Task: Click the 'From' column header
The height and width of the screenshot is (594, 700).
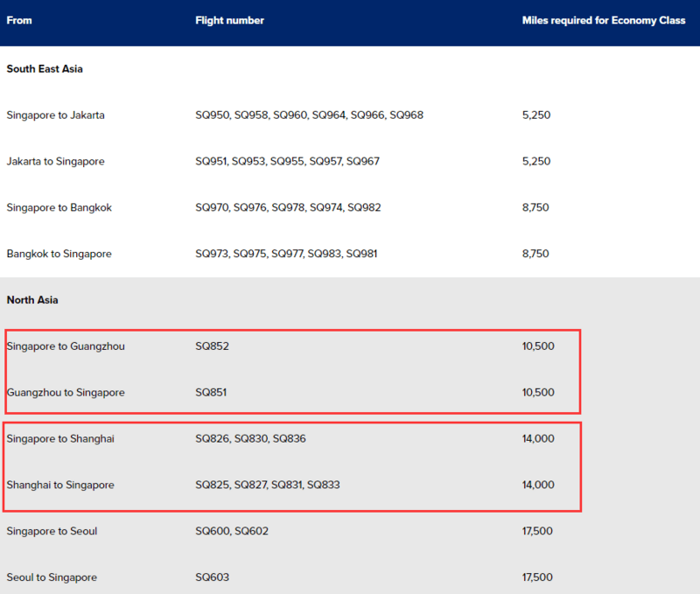Action: coord(19,20)
